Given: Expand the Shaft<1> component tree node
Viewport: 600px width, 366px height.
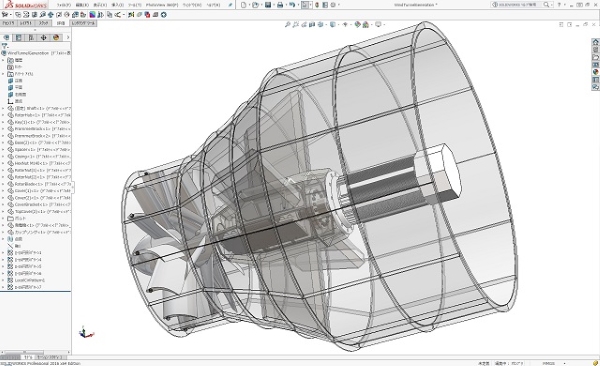Looking at the screenshot, I should click(3, 108).
